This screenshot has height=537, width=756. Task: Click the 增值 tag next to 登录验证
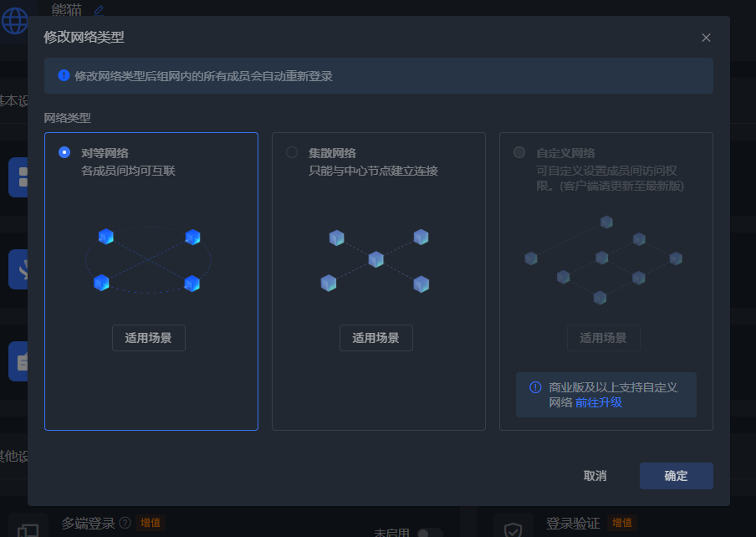622,523
